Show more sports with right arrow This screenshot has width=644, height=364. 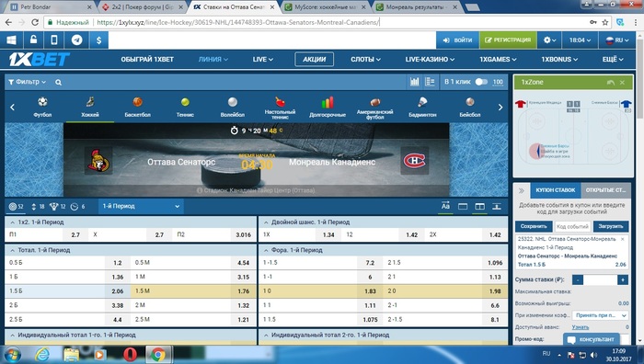tap(500, 108)
